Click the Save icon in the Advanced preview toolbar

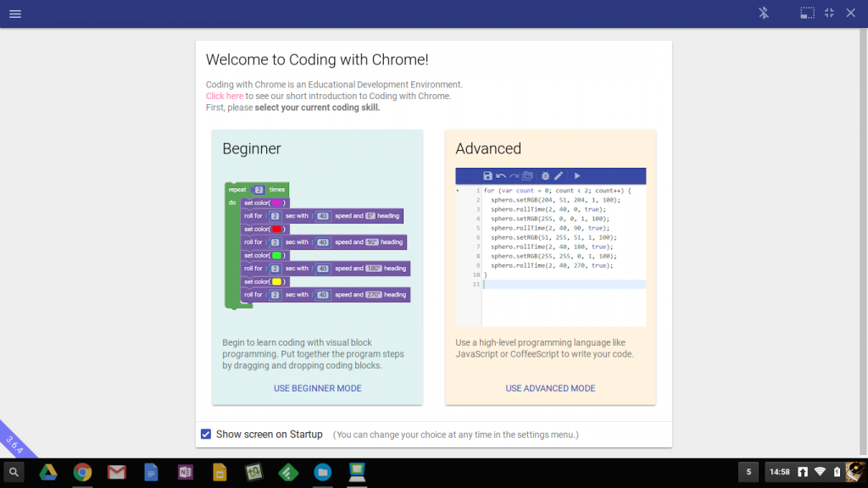pos(487,175)
